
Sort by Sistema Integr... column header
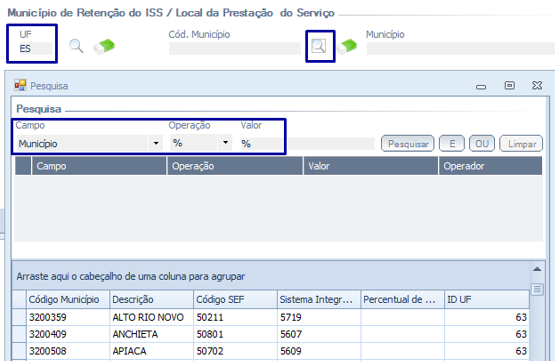click(319, 299)
